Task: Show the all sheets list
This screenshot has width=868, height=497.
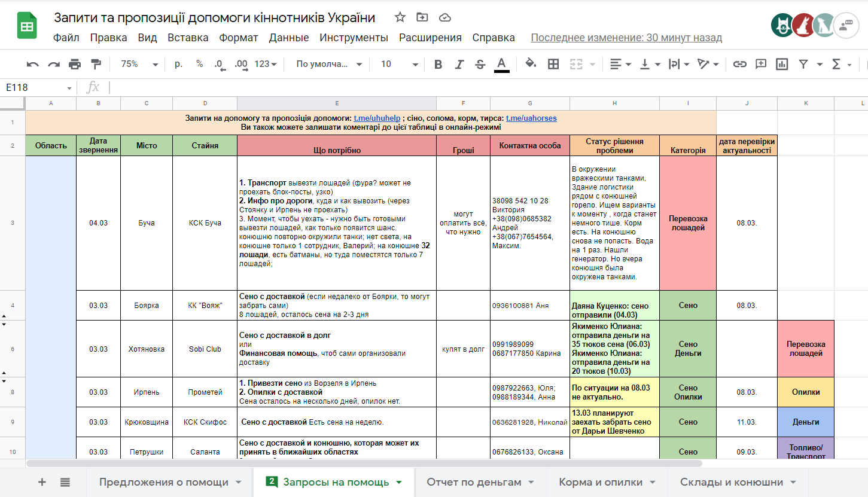Action: [65, 482]
